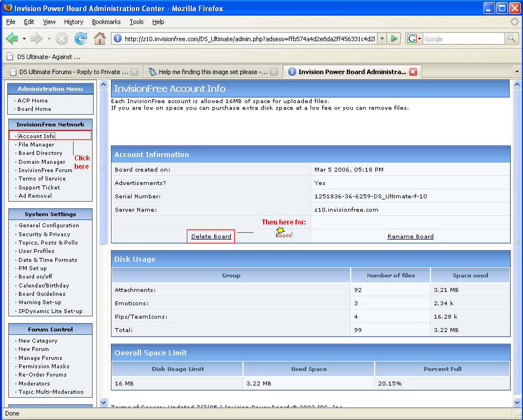Switch to DS Ultimate Forums Reply tab

pyautogui.click(x=72, y=72)
